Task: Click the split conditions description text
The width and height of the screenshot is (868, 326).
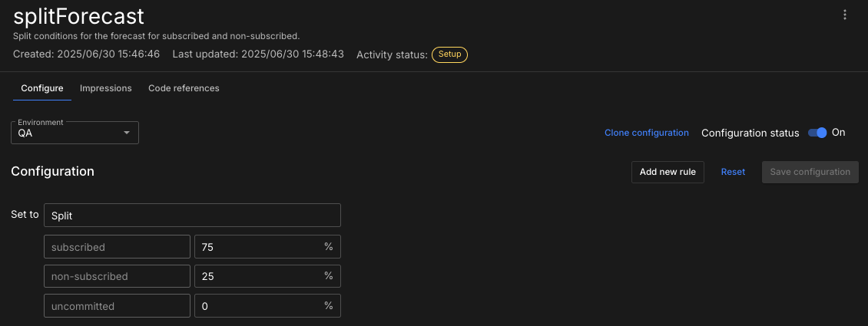Action: pyautogui.click(x=156, y=36)
